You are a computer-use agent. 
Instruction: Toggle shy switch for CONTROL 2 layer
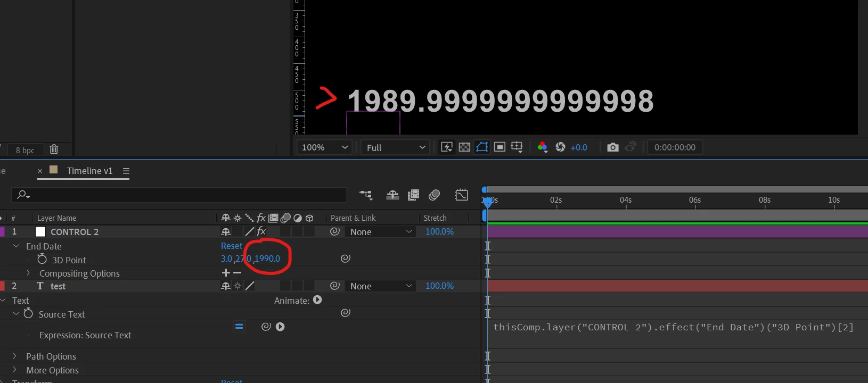[x=226, y=231]
